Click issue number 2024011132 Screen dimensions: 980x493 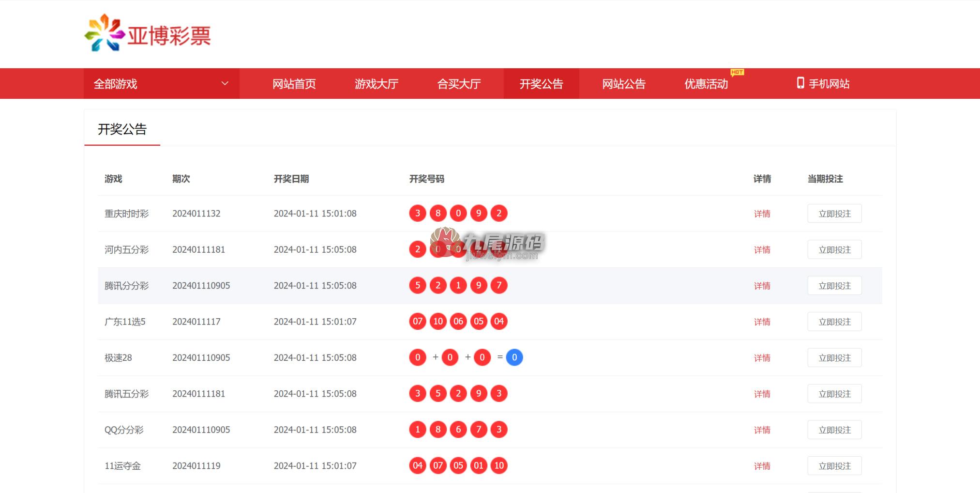(196, 214)
